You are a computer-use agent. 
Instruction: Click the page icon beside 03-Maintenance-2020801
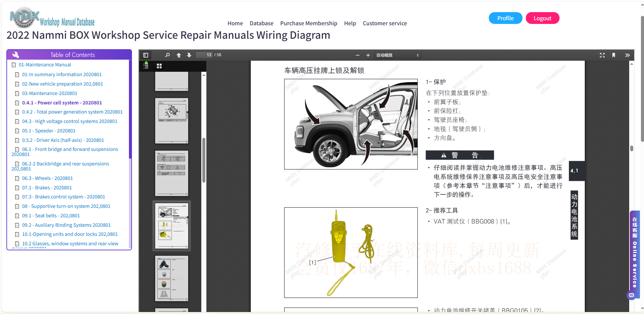click(x=17, y=93)
